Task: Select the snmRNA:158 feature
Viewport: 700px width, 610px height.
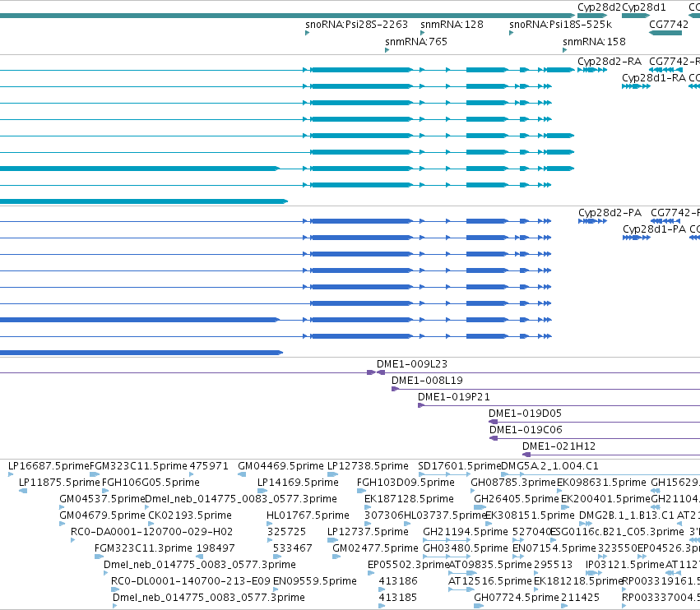Action: (565, 50)
